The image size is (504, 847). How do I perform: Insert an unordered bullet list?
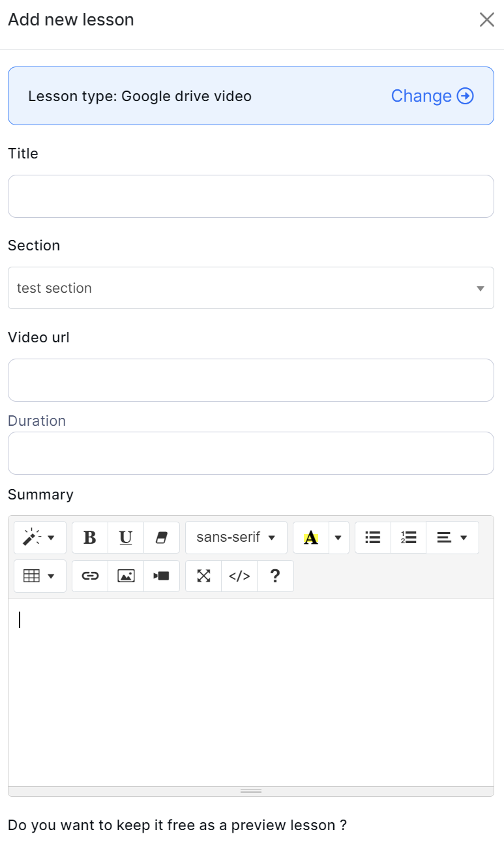tap(373, 538)
